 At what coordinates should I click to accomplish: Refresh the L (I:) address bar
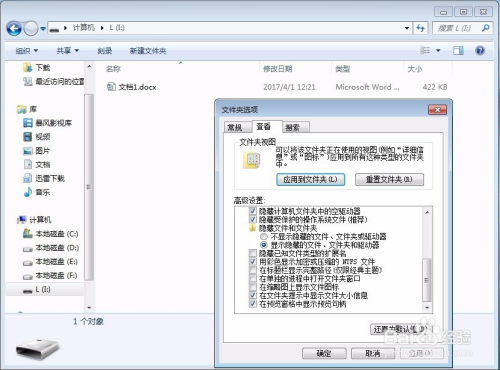tap(421, 28)
